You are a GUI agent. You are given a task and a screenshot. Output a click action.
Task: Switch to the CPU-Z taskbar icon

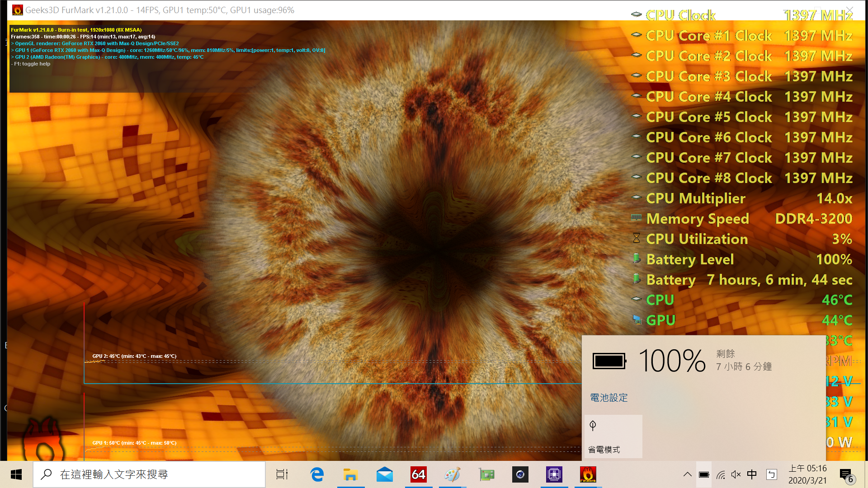(554, 474)
